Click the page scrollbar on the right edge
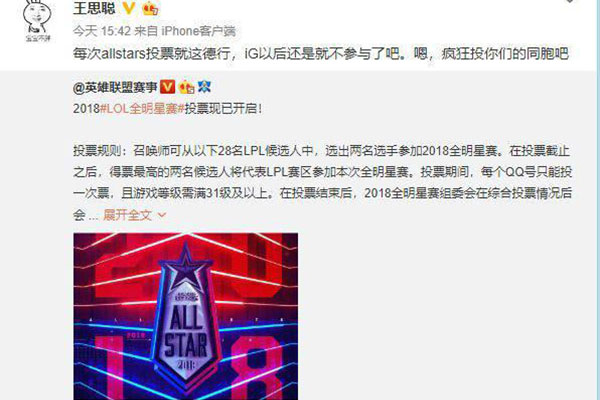The height and width of the screenshot is (400, 600). pos(598,200)
